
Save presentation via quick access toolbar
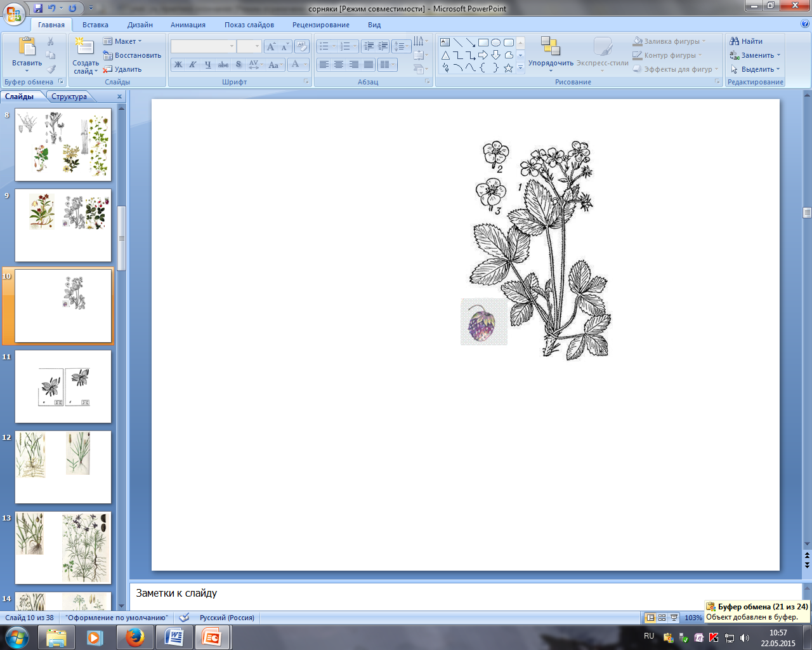[x=38, y=8]
